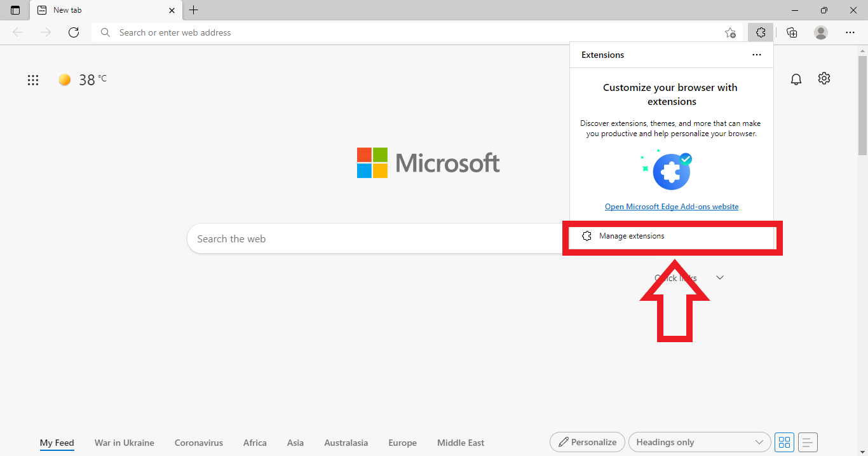Switch feed to list layout view
The height and width of the screenshot is (456, 868).
808,442
